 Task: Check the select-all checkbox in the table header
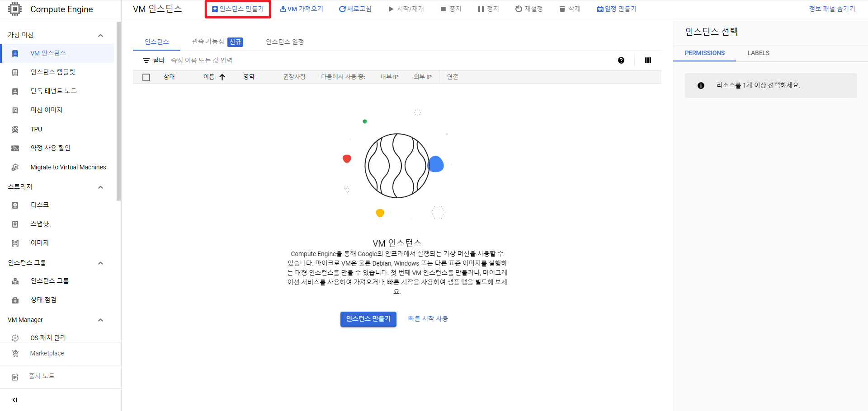pyautogui.click(x=146, y=77)
